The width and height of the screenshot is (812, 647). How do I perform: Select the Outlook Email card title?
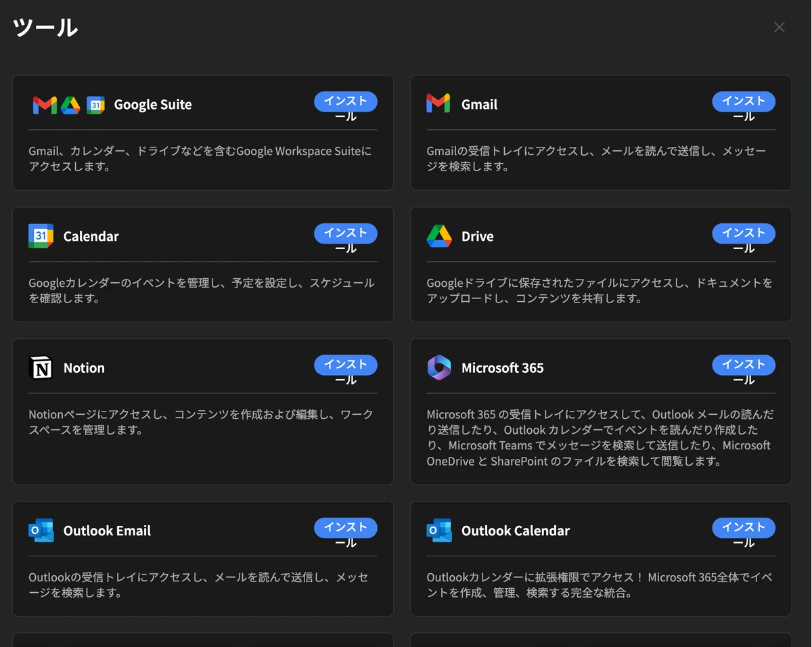pos(107,531)
